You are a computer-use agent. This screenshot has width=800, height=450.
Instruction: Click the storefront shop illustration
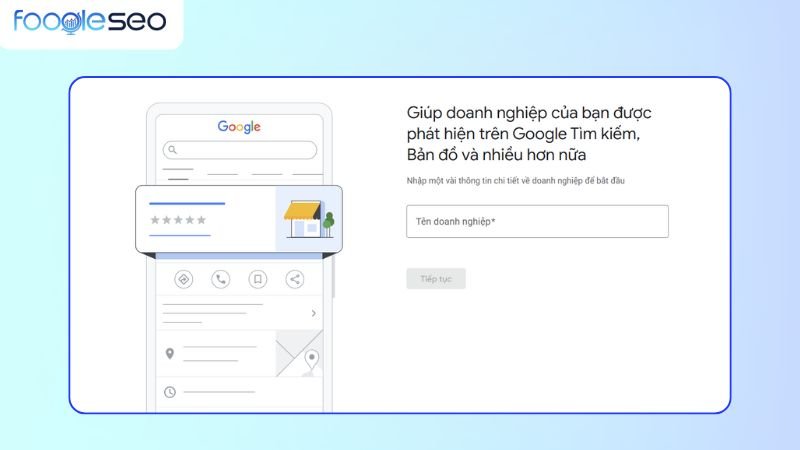tap(308, 219)
